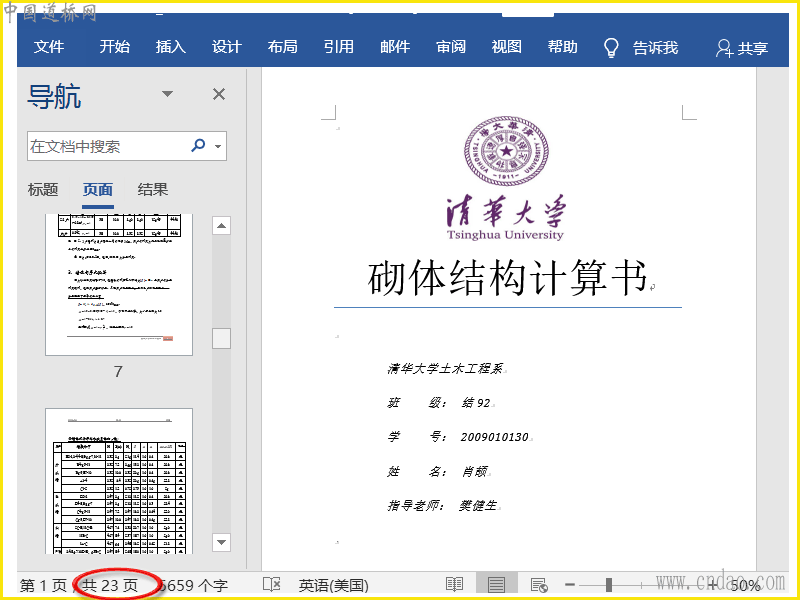Expand the search options dropdown arrow
The image size is (800, 600).
218,146
